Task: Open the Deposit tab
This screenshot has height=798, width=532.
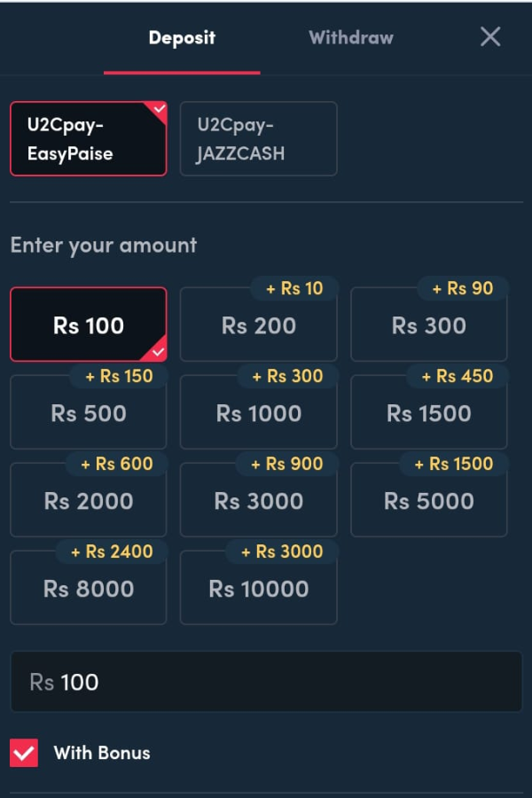Action: pos(182,37)
